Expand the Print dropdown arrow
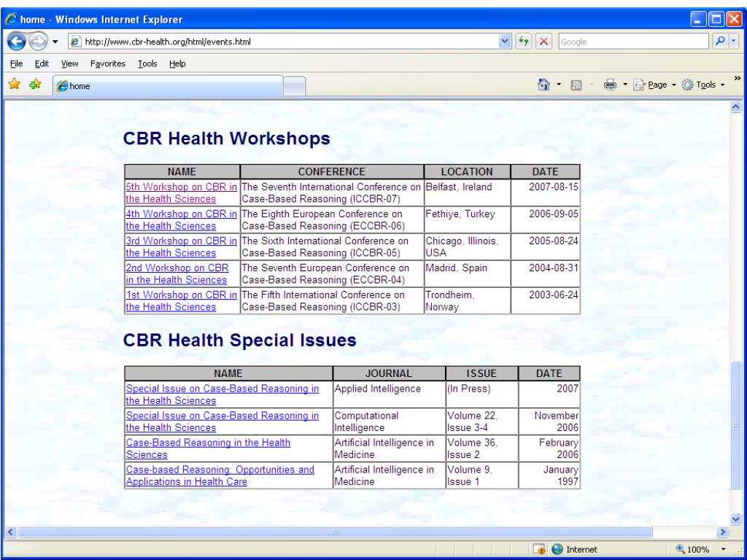 point(625,85)
